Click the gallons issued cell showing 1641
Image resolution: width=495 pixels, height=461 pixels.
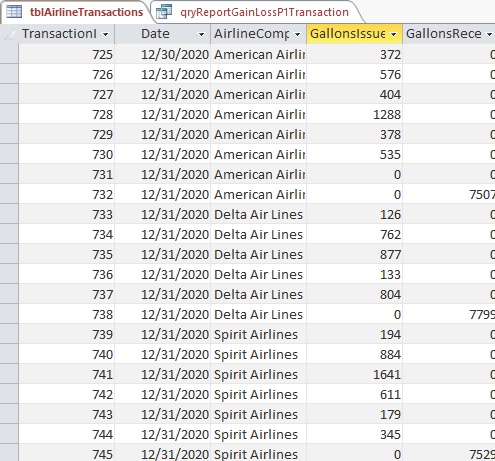click(354, 374)
